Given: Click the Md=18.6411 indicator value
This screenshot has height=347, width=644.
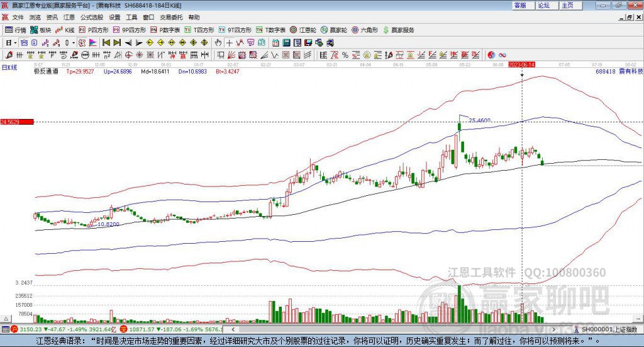Looking at the screenshot, I should pyautogui.click(x=155, y=71).
